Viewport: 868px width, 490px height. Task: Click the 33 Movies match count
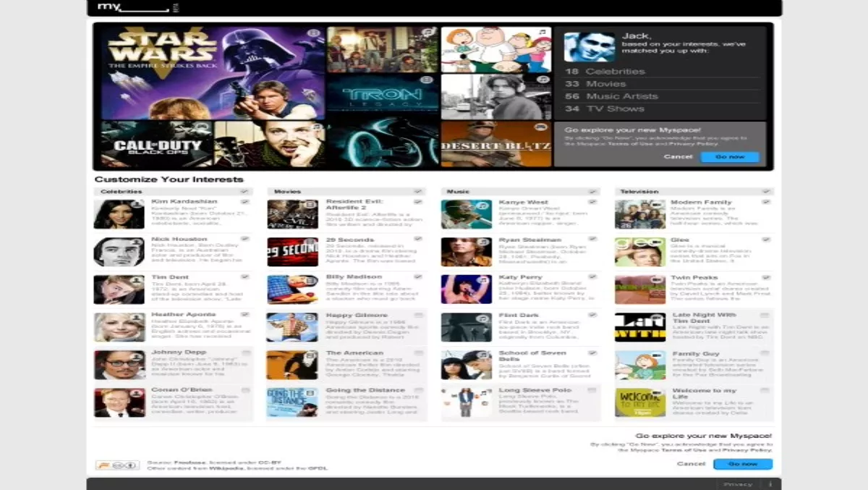(595, 84)
